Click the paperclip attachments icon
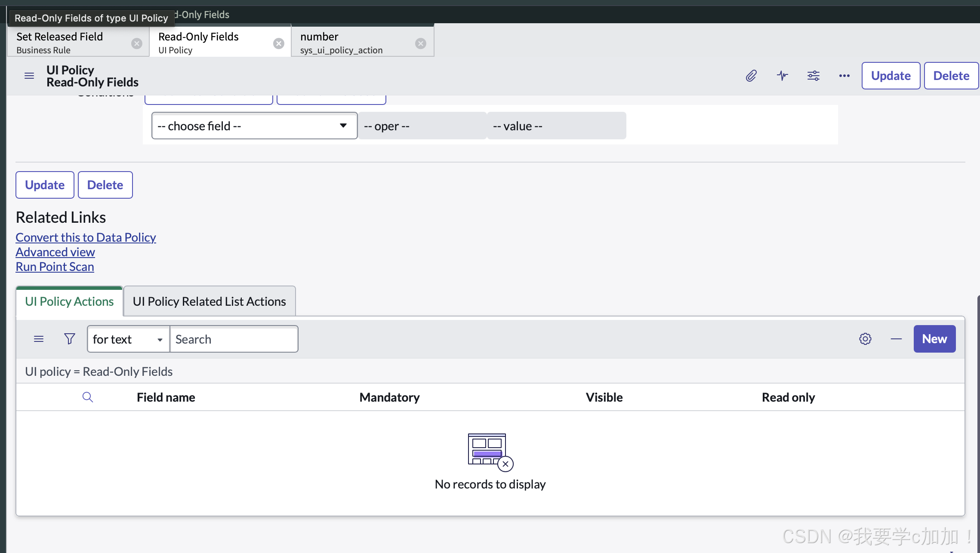The image size is (980, 553). 751,76
